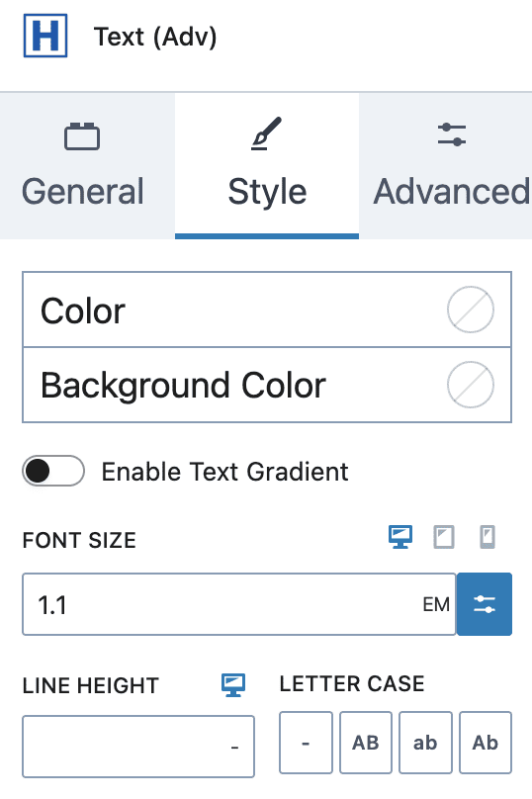532x799 pixels.
Task: Open the Color swatch picker
Action: (471, 310)
